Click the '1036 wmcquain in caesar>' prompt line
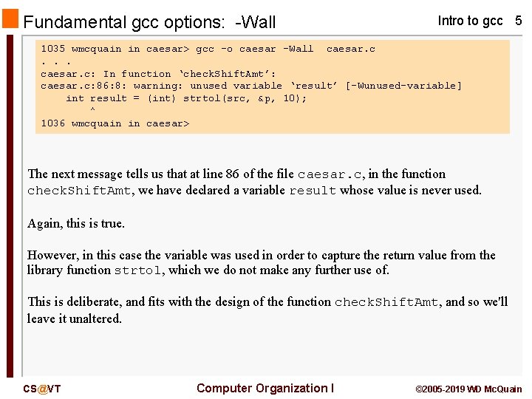Viewport: 532px width, 399px height. pos(115,123)
